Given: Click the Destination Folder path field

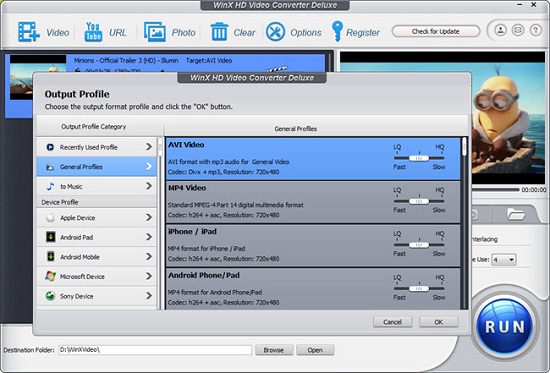Looking at the screenshot, I should [155, 350].
